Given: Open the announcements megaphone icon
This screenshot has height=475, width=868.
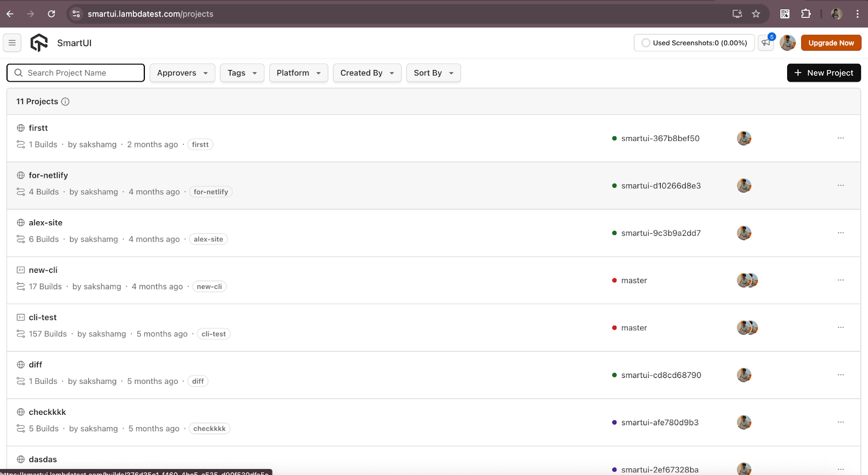Looking at the screenshot, I should tap(765, 43).
